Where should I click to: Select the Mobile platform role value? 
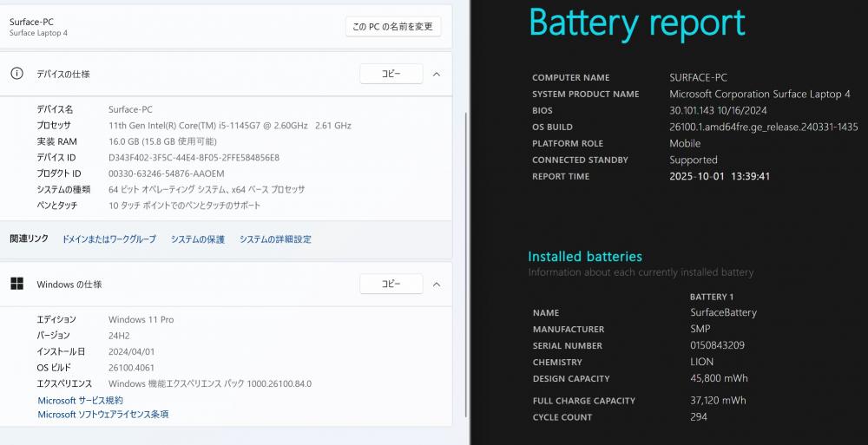click(x=685, y=143)
